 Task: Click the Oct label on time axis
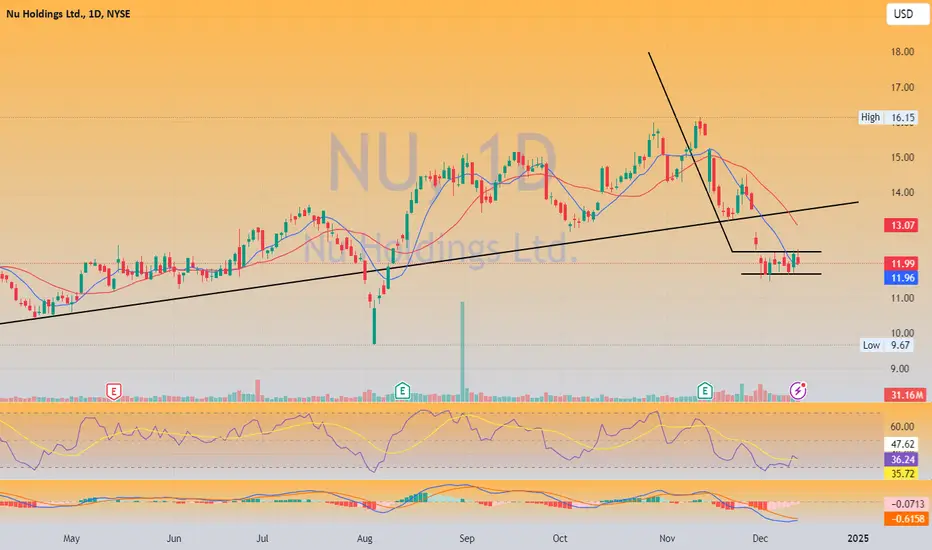tap(560, 538)
